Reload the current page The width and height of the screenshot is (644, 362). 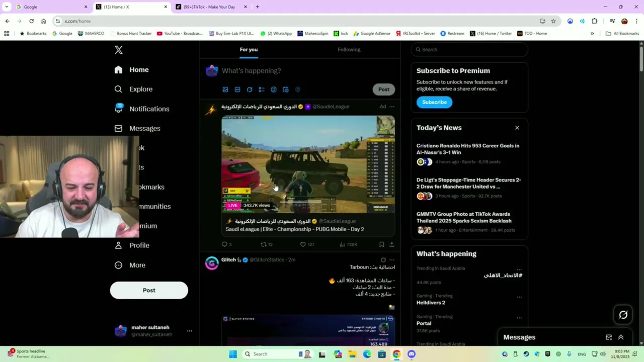(31, 21)
